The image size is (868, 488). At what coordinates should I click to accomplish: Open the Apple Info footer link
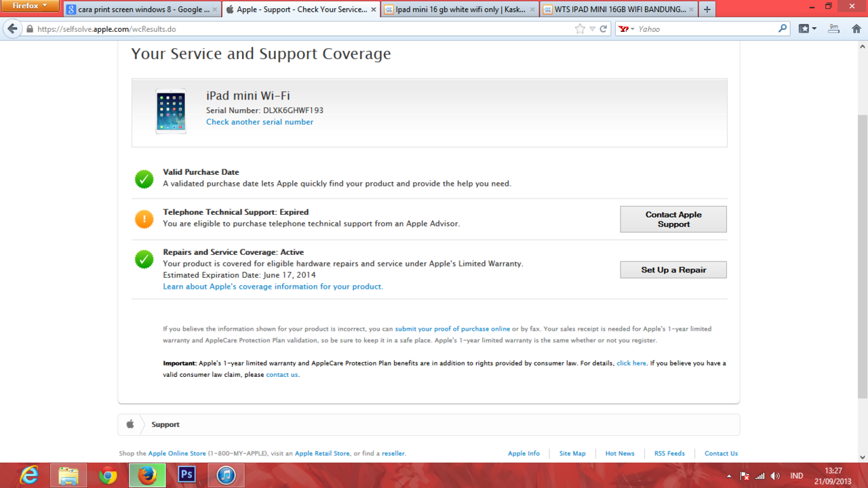click(x=524, y=453)
